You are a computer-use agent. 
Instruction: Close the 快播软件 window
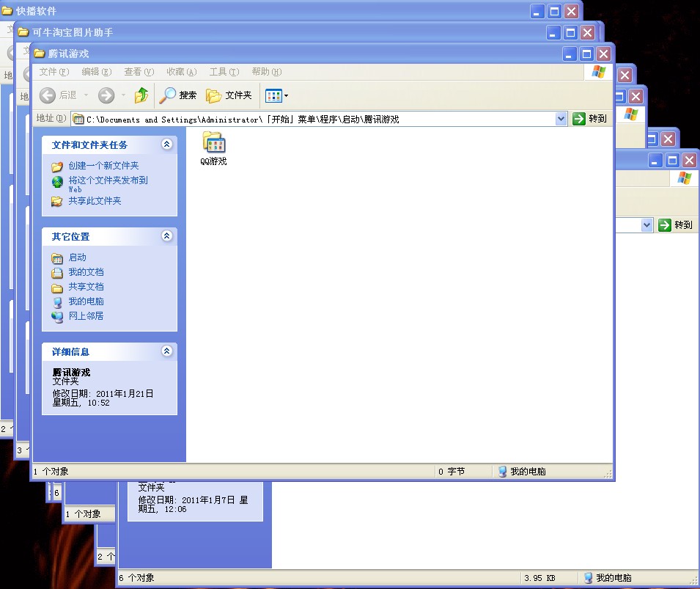pos(572,11)
